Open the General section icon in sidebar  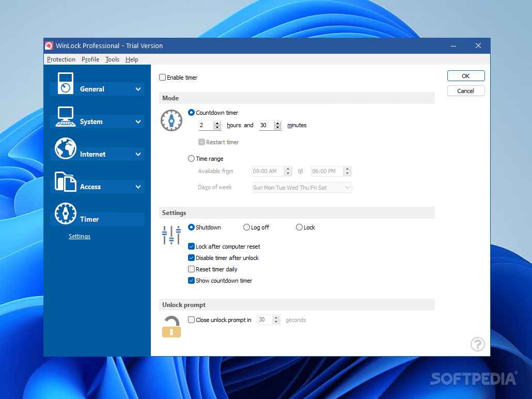click(66, 83)
